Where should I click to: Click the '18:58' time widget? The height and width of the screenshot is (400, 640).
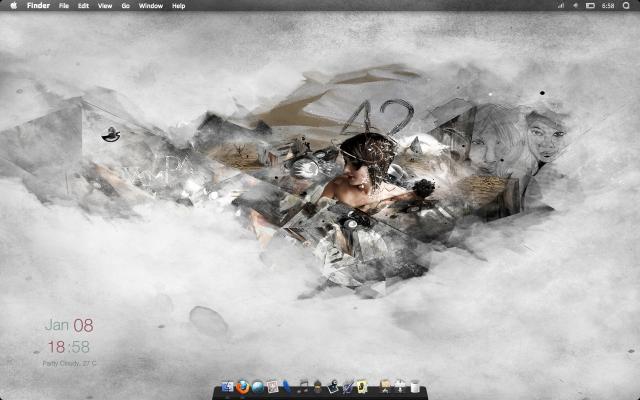coord(69,347)
